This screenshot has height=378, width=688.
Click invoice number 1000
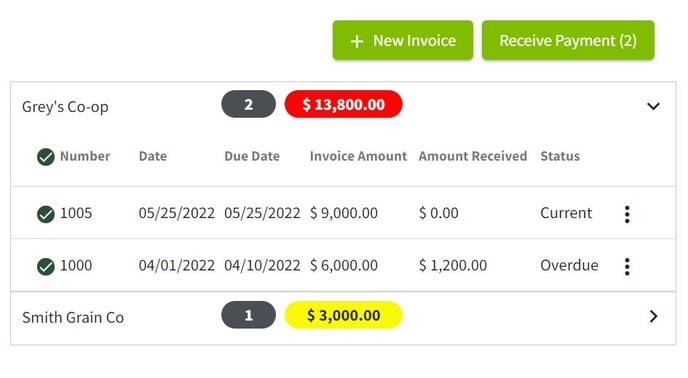click(x=76, y=265)
